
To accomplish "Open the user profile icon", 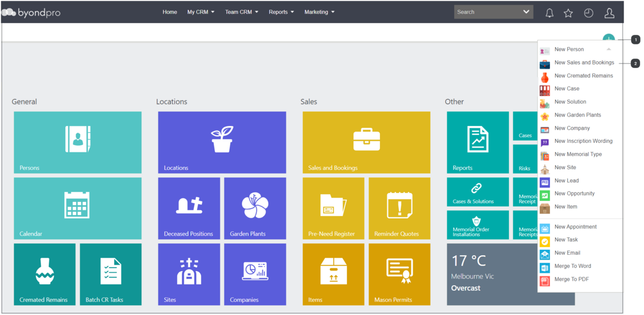I will click(610, 13).
